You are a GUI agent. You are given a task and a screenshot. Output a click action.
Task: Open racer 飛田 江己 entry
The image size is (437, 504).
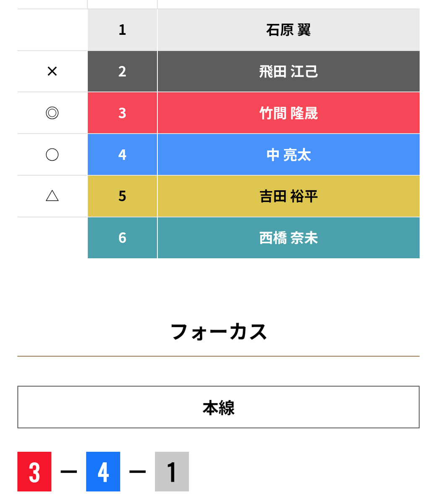coord(288,71)
